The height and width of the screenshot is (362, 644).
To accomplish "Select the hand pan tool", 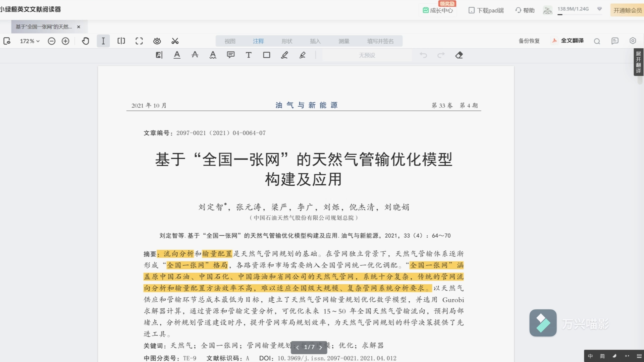I will click(x=86, y=41).
